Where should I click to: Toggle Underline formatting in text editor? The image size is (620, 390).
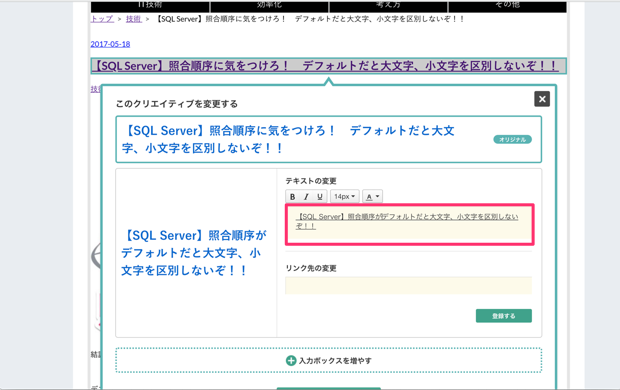pyautogui.click(x=320, y=197)
